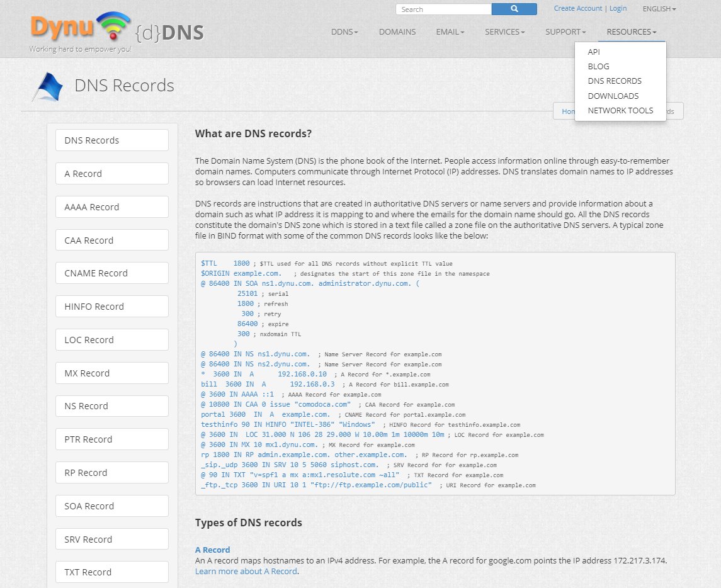Screen dimensions: 721x588
Task: Follow Learn more about A Record link
Action: [x=246, y=571]
